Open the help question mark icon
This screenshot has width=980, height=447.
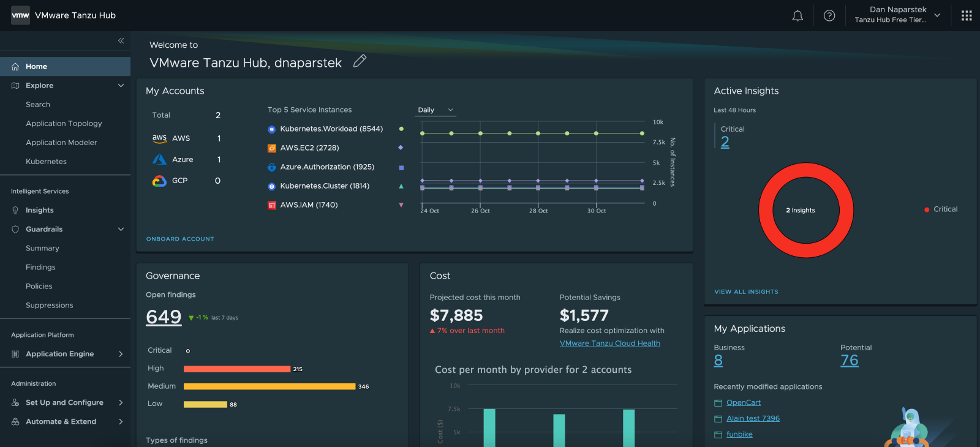[x=829, y=16]
